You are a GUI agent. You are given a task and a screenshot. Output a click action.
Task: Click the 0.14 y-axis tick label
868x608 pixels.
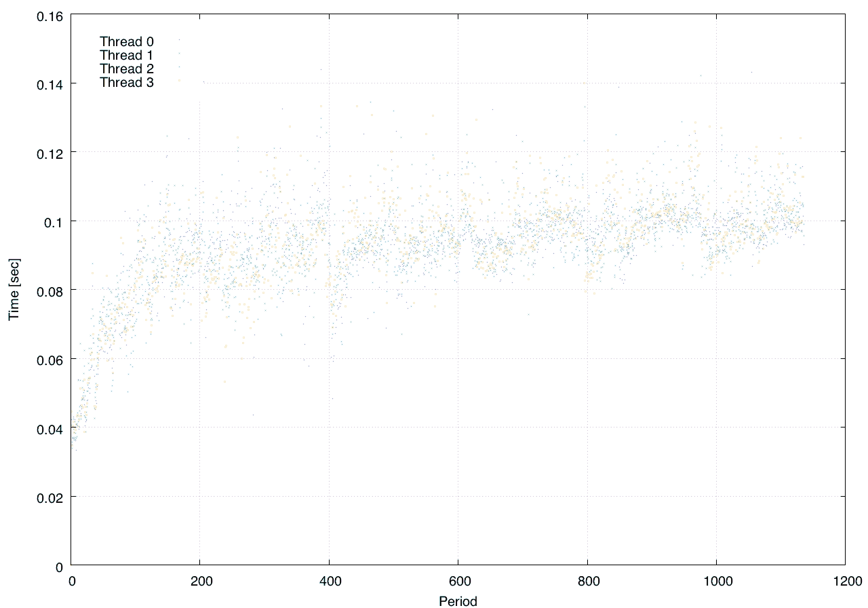pyautogui.click(x=49, y=83)
